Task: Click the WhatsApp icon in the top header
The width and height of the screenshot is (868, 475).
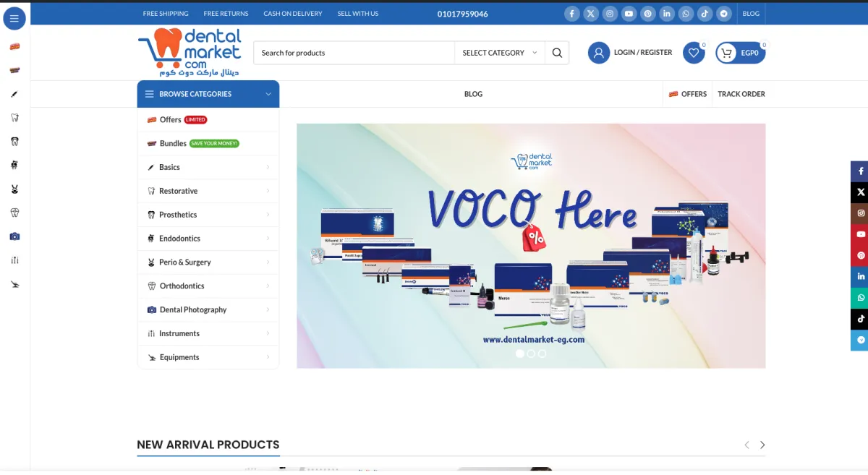Action: (x=685, y=14)
